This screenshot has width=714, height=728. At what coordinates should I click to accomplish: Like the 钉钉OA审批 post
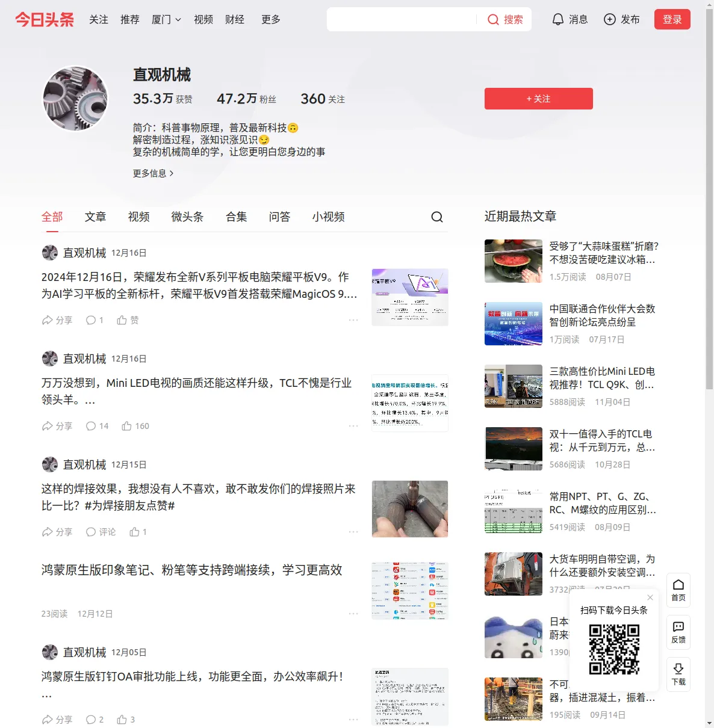pyautogui.click(x=126, y=720)
